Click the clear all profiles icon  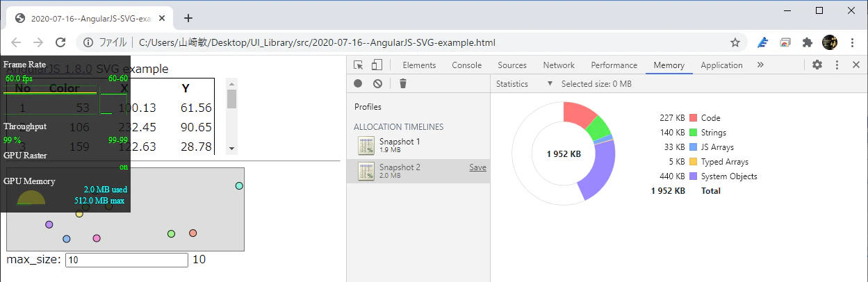click(377, 83)
